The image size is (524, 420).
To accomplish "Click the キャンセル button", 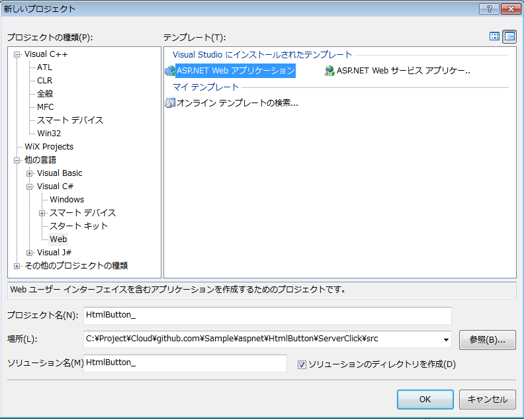I will click(x=487, y=399).
